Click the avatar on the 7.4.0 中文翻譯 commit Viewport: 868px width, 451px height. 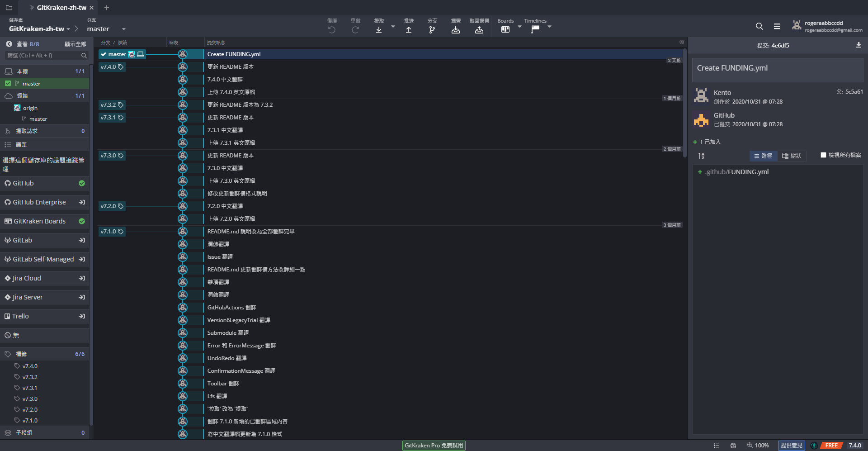pyautogui.click(x=183, y=79)
